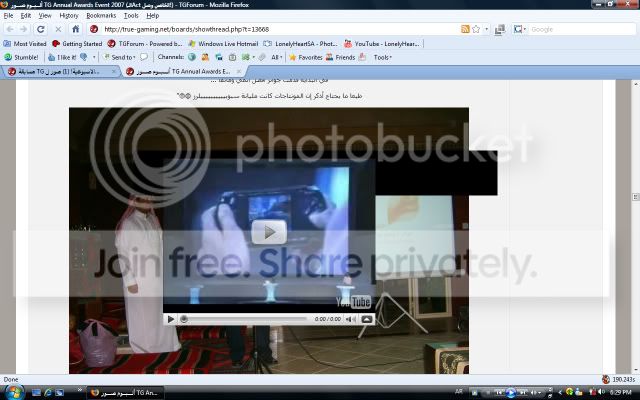
Task: Click in the Google search box
Action: point(582,29)
